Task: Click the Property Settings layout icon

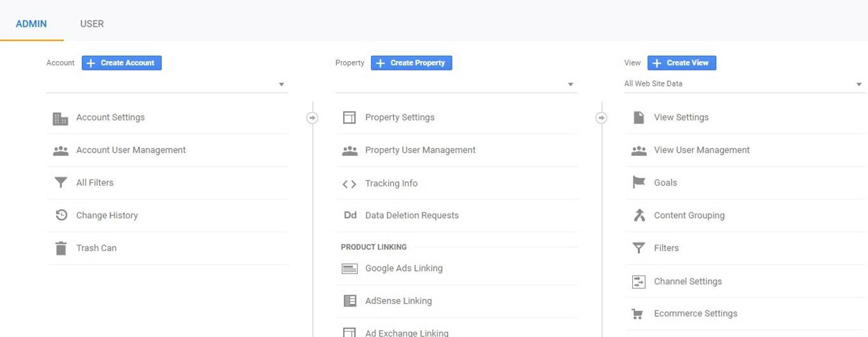Action: 349,118
